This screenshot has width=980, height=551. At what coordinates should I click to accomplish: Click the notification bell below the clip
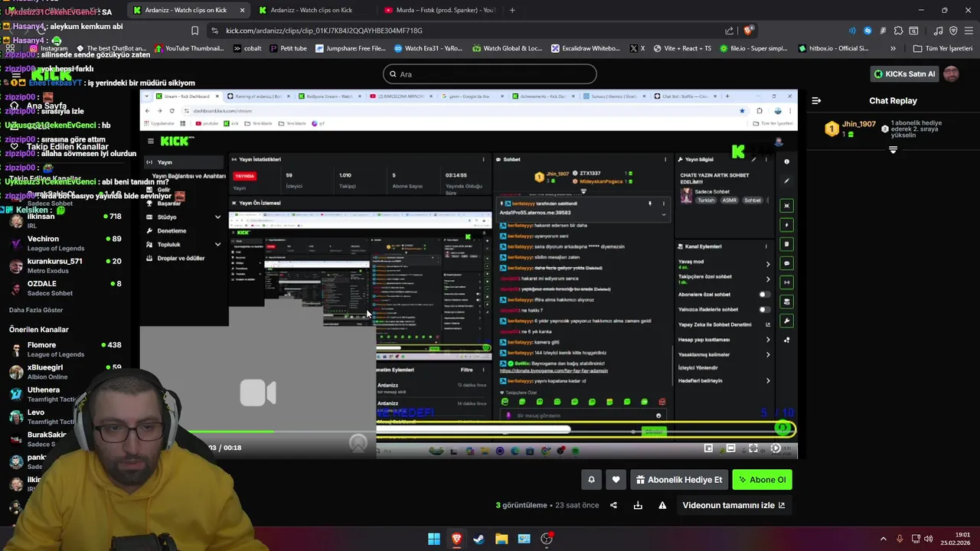tap(591, 480)
